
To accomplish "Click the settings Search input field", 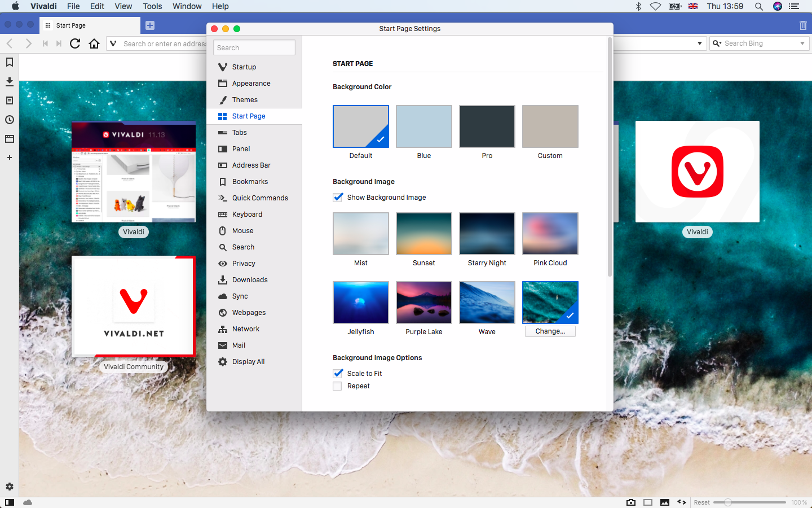I will (x=254, y=47).
